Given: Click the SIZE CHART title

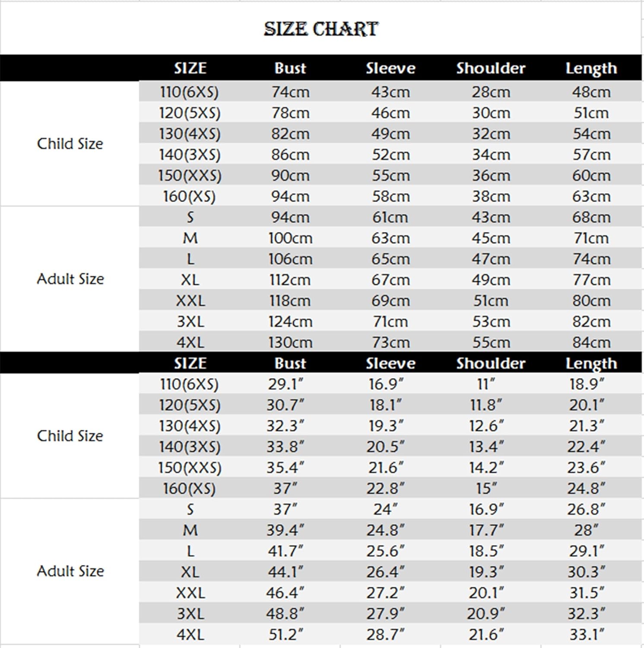Looking at the screenshot, I should [321, 29].
